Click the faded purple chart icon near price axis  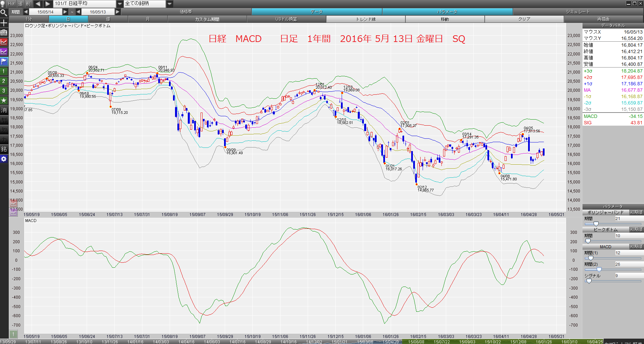13,212
